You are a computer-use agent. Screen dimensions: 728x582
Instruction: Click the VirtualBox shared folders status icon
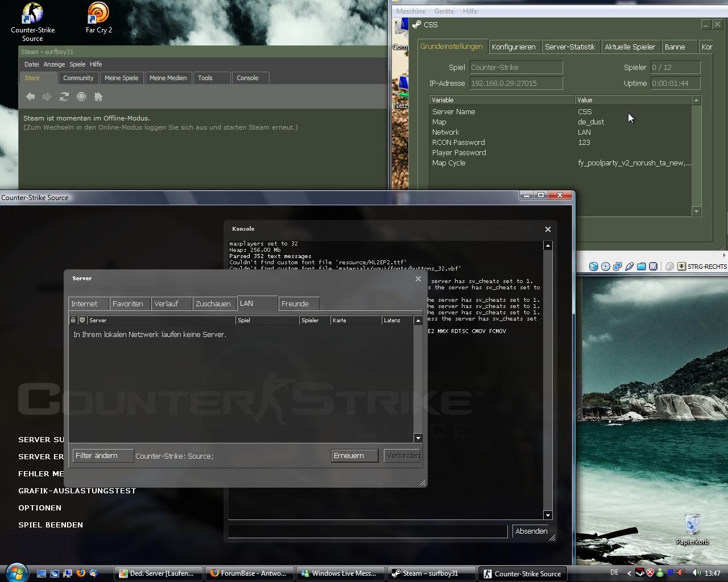tap(641, 266)
